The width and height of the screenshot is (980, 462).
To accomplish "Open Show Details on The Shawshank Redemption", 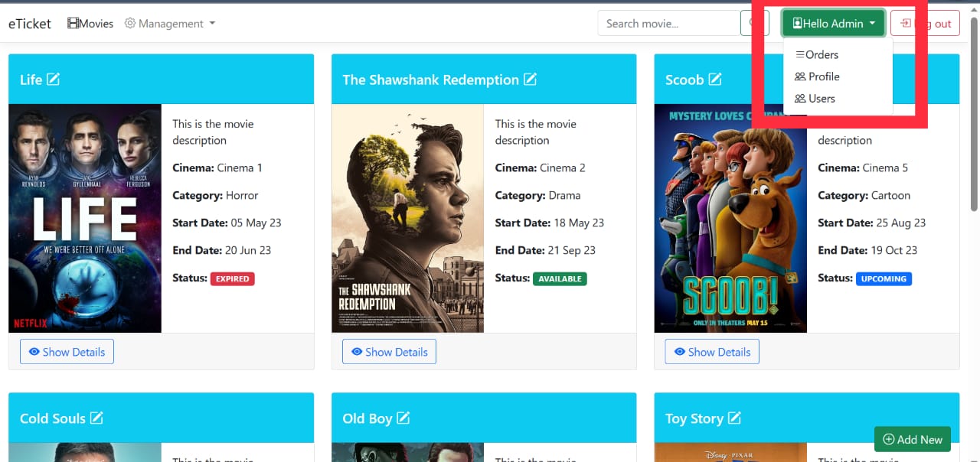I will coord(389,351).
